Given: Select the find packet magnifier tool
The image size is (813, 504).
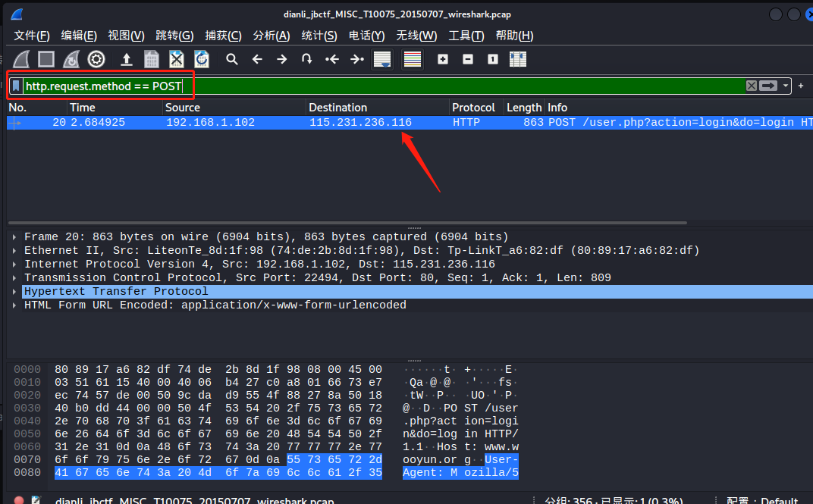Looking at the screenshot, I should tap(232, 59).
